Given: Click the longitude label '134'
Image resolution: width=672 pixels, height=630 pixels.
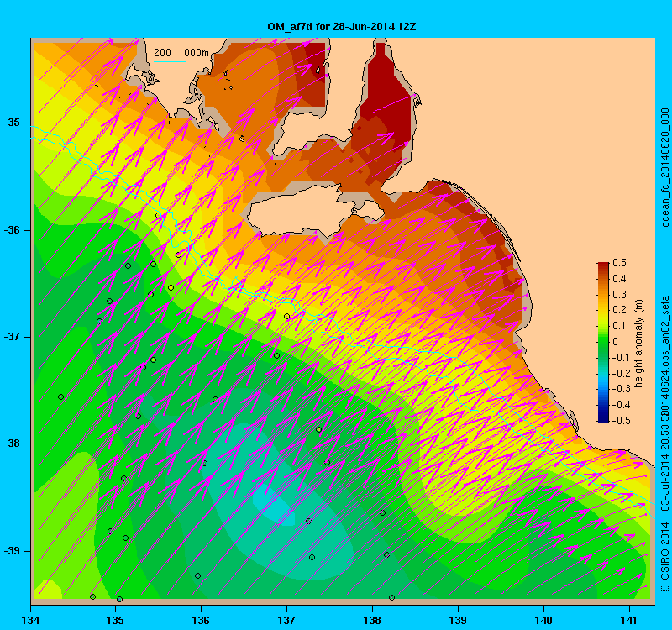Looking at the screenshot, I should pyautogui.click(x=30, y=621).
